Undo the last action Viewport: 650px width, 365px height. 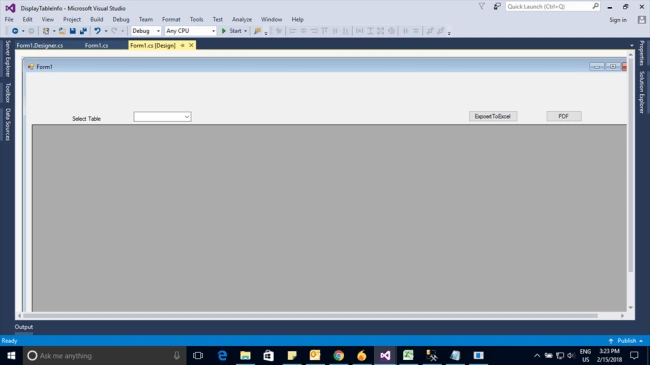97,31
